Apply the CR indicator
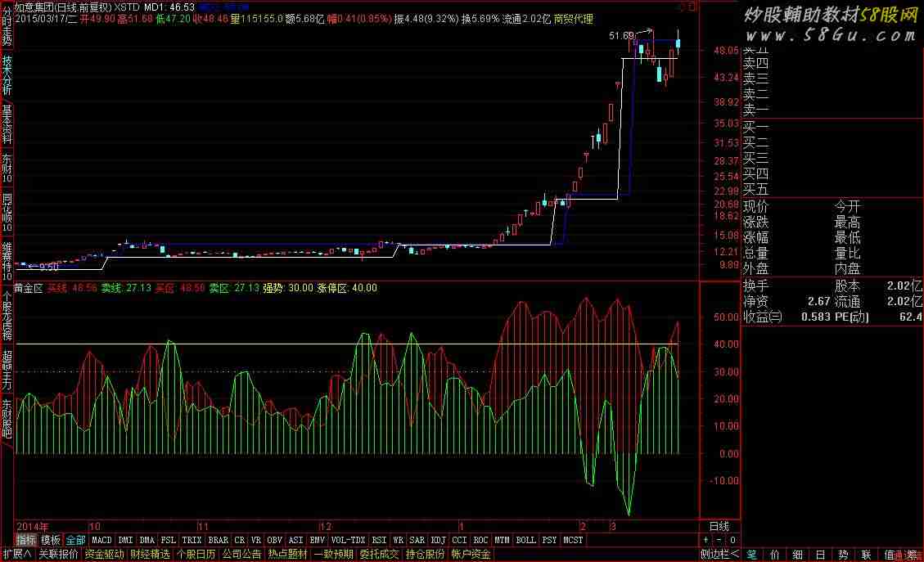The image size is (924, 562). tap(239, 540)
